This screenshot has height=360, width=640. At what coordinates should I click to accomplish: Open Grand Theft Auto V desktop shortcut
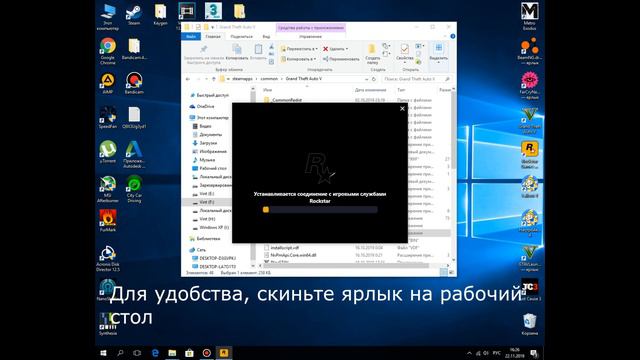coord(529,120)
